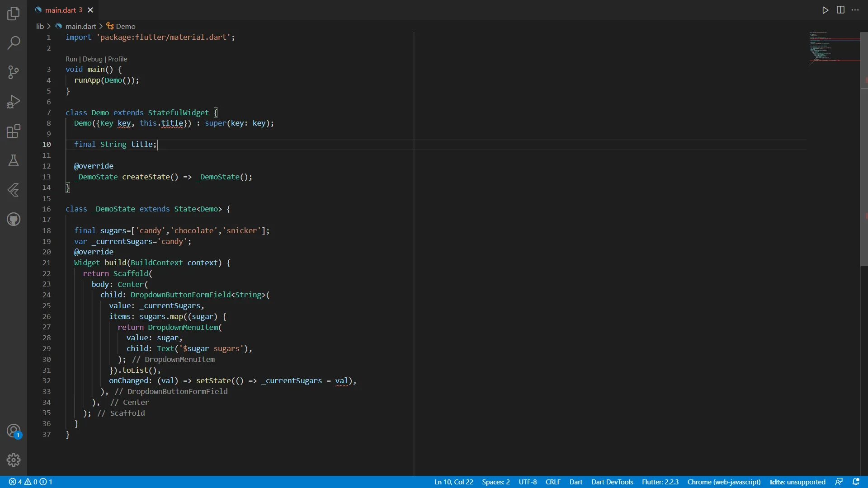Open the Extensions view
Image resolution: width=868 pixels, height=488 pixels.
[14, 131]
